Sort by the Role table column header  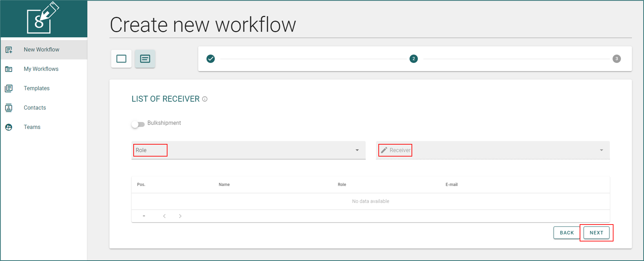pos(342,184)
